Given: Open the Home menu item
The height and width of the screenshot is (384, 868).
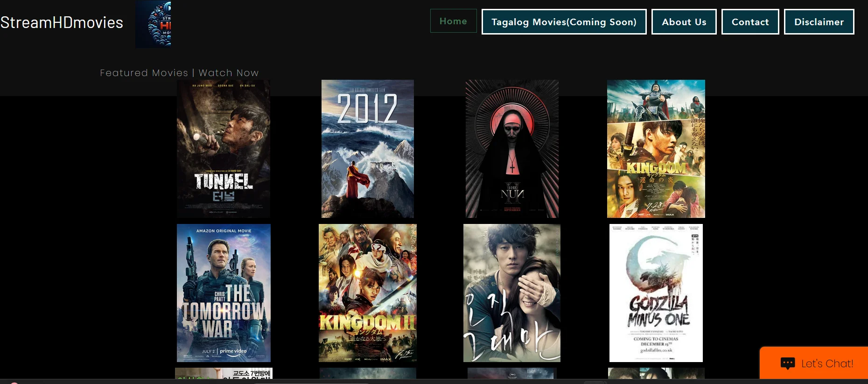Looking at the screenshot, I should pyautogui.click(x=453, y=21).
